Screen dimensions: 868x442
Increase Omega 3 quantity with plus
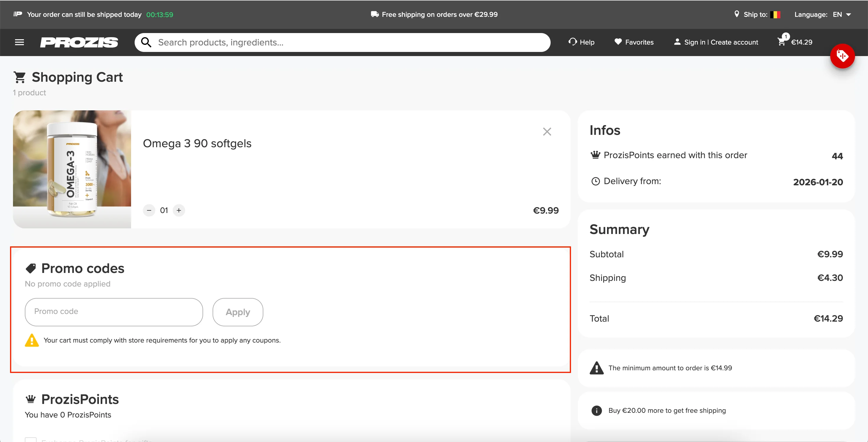coord(179,210)
